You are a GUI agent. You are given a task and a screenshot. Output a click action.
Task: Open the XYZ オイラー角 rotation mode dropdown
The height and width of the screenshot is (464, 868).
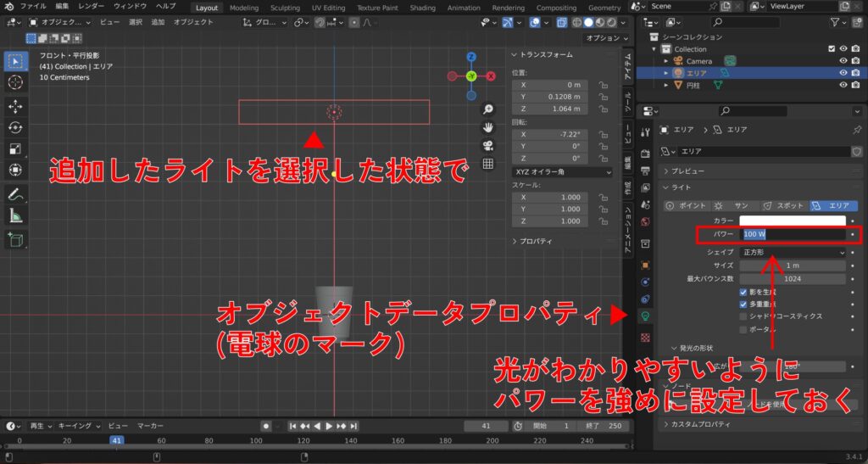click(x=563, y=172)
